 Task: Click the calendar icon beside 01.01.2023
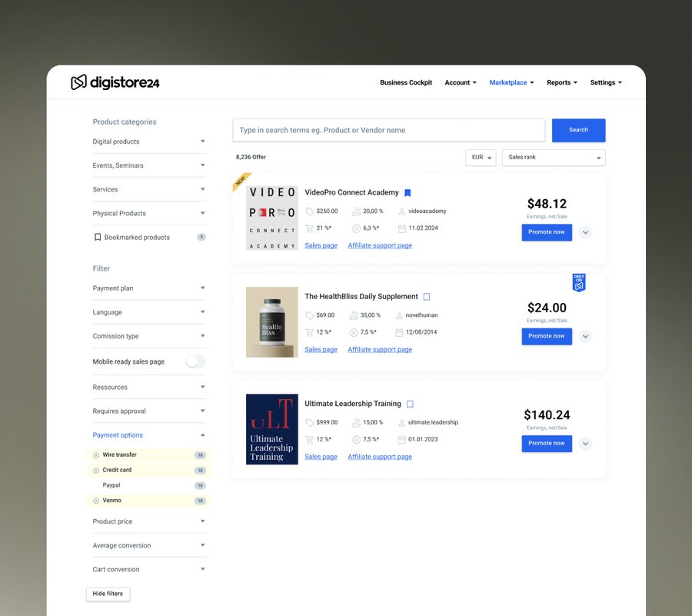coord(401,439)
